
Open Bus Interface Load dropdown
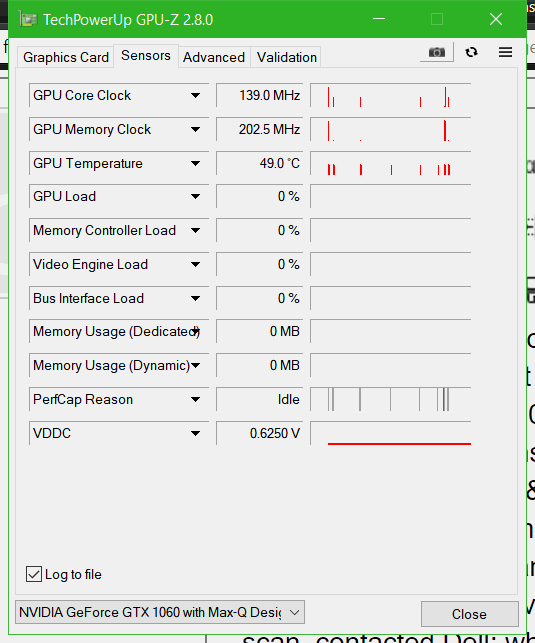click(196, 298)
